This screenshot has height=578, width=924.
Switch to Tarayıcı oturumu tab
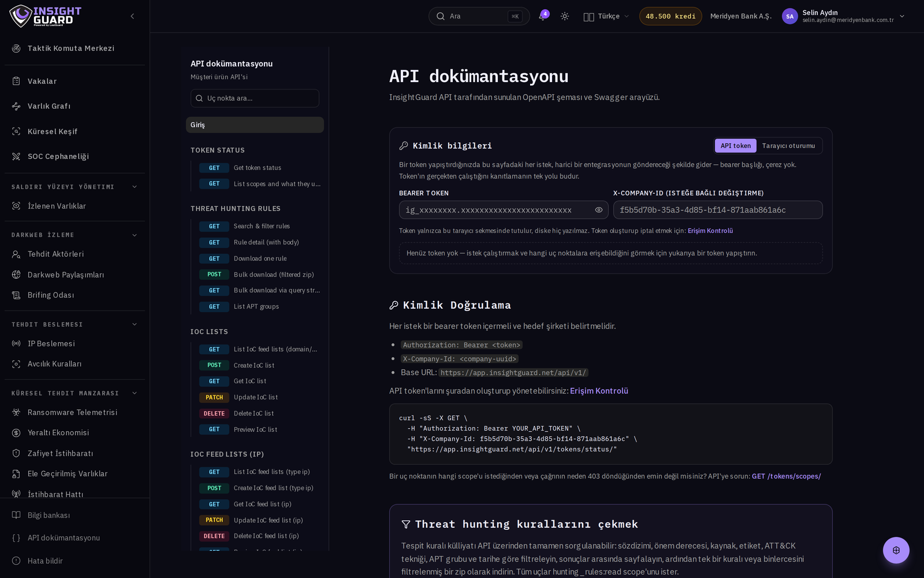pos(788,146)
